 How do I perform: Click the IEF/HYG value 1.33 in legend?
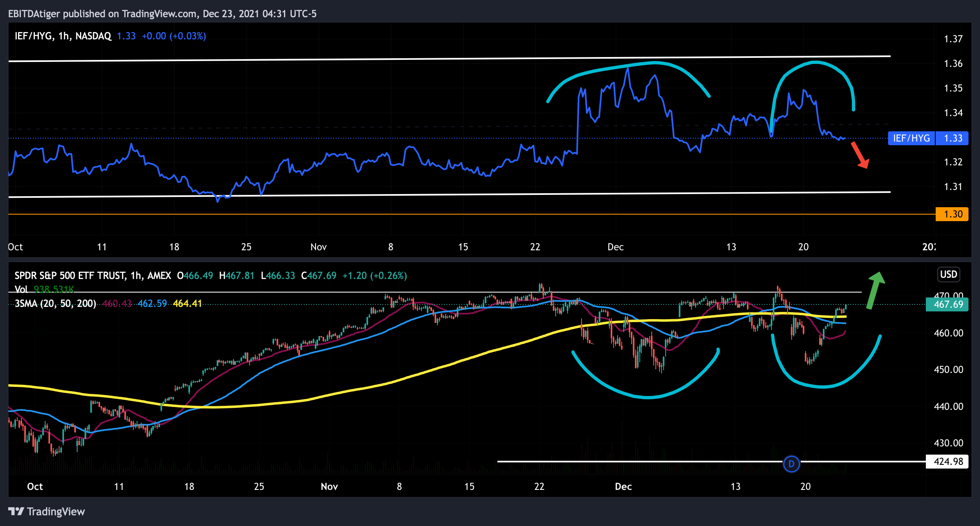click(x=126, y=36)
